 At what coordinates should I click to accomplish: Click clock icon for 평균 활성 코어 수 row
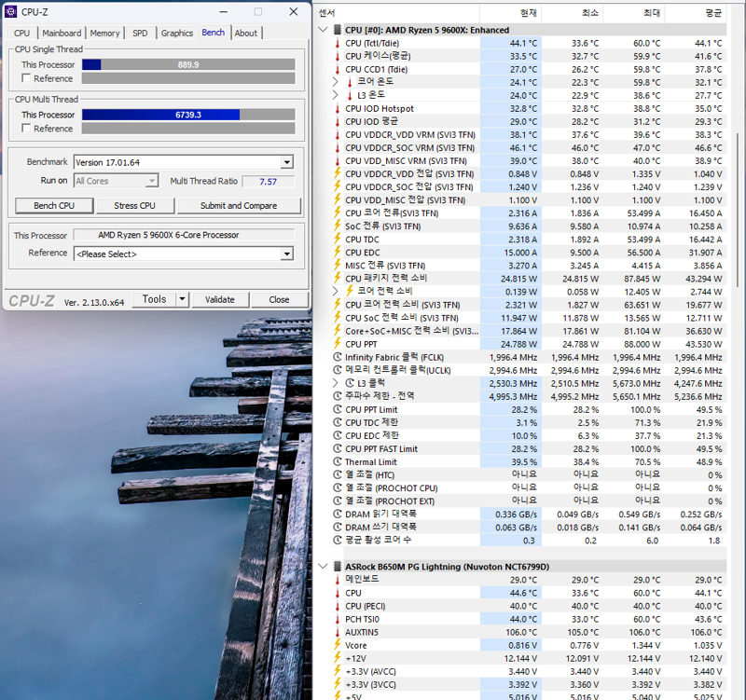click(338, 541)
